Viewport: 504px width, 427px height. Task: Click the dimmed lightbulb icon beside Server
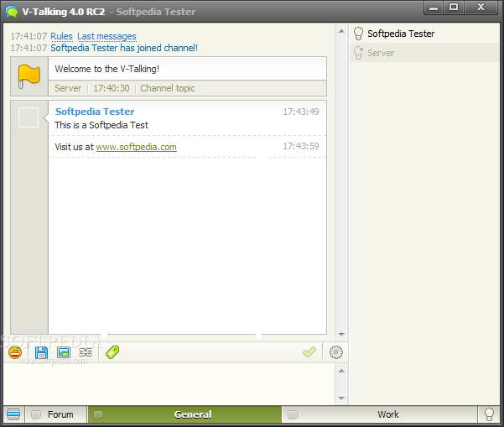tap(358, 53)
